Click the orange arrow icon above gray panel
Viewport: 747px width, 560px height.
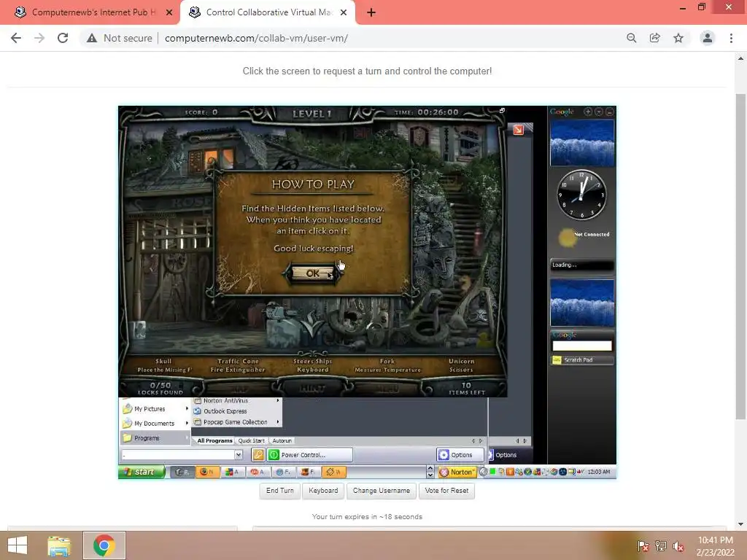519,130
